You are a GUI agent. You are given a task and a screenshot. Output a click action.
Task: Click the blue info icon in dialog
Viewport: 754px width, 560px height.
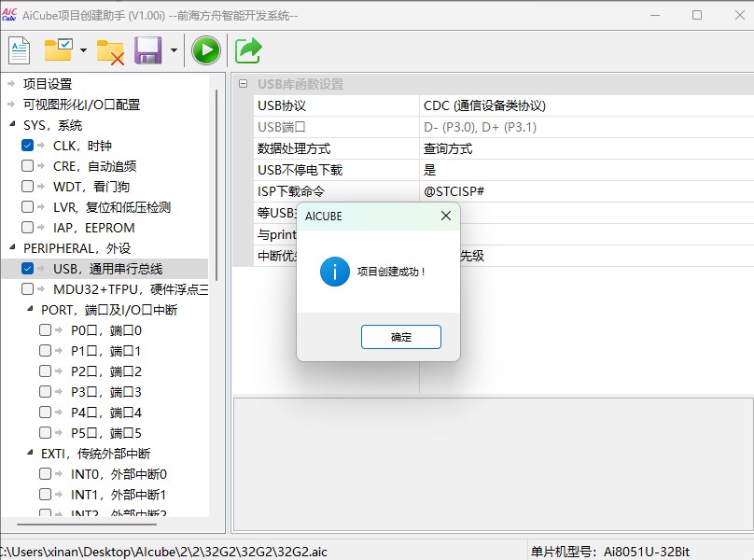coord(335,272)
